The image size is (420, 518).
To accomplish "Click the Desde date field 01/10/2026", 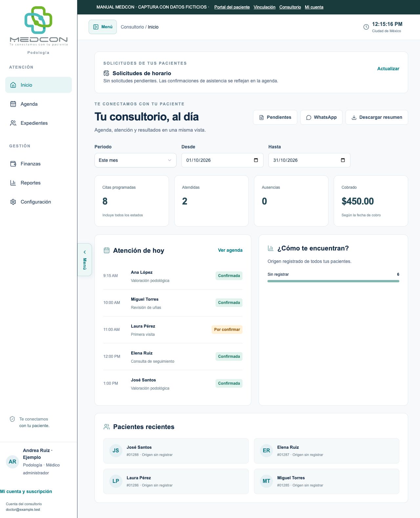I will (x=222, y=160).
